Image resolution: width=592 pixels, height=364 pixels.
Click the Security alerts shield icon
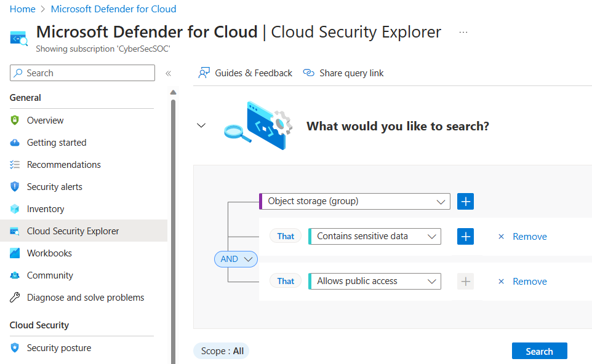click(15, 187)
